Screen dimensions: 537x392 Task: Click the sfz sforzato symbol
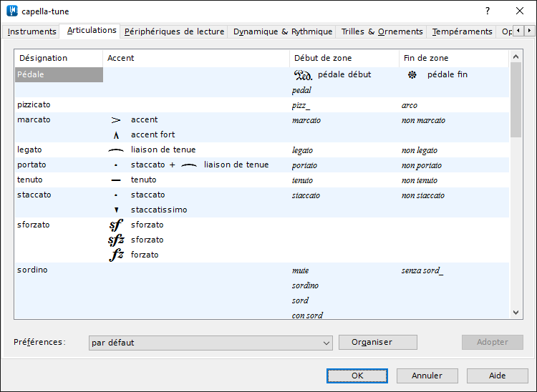[116, 240]
